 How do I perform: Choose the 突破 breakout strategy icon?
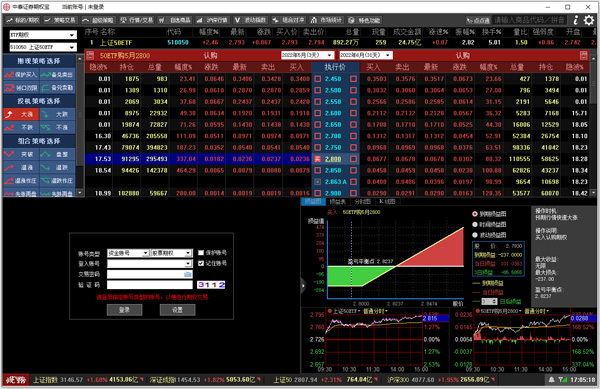tap(21, 154)
